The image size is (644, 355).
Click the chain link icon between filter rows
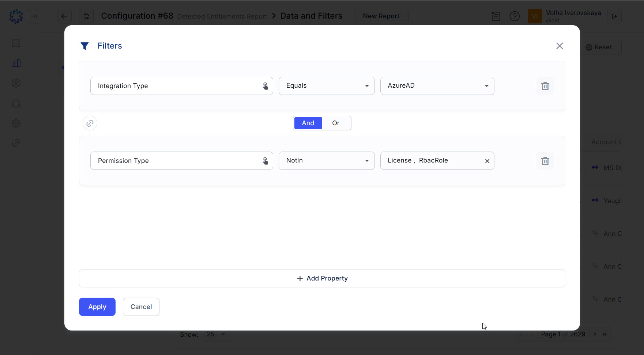90,123
